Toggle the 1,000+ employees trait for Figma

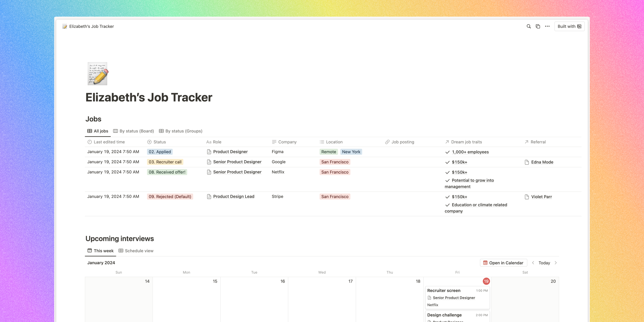pyautogui.click(x=447, y=152)
